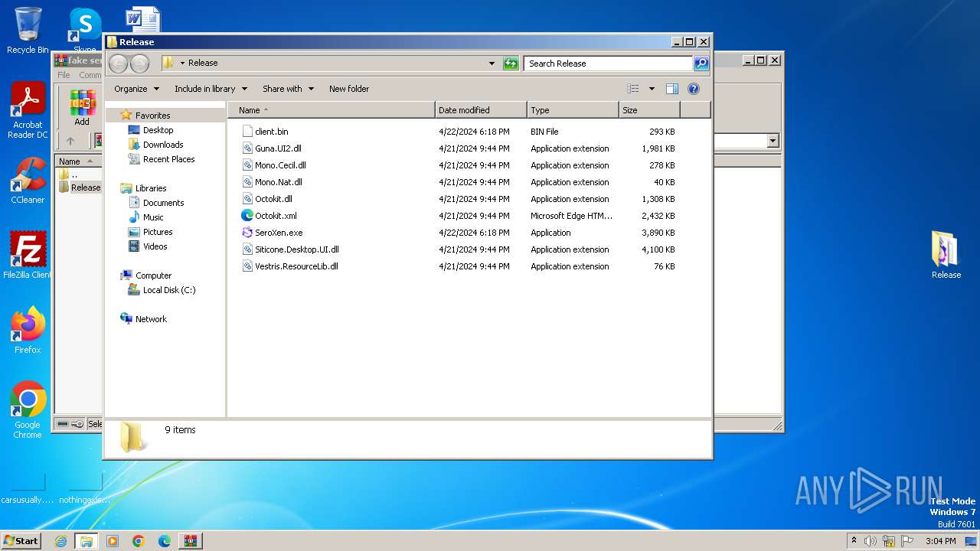Select Siticone.Desktop.UI.dll file icon
This screenshot has height=551, width=980.
coord(247,249)
